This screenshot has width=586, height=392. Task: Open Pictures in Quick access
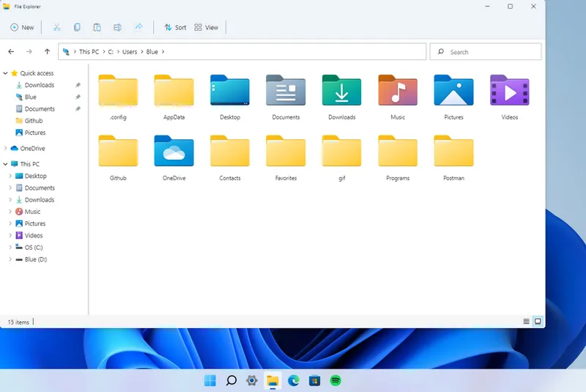[30, 133]
